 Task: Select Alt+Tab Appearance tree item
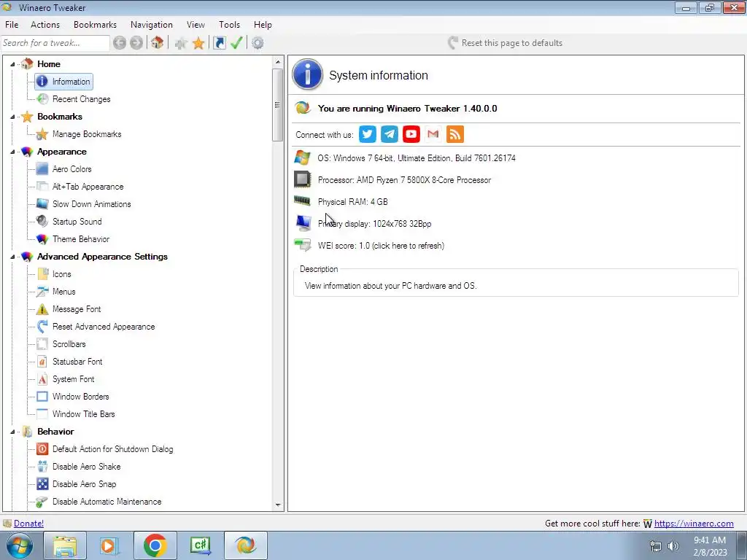coord(88,186)
